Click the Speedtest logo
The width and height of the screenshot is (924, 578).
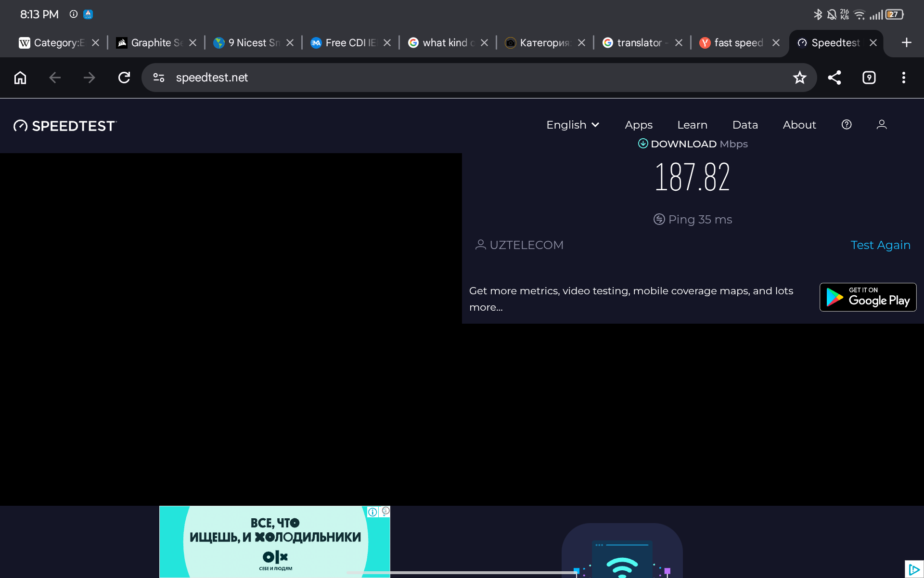coord(65,126)
